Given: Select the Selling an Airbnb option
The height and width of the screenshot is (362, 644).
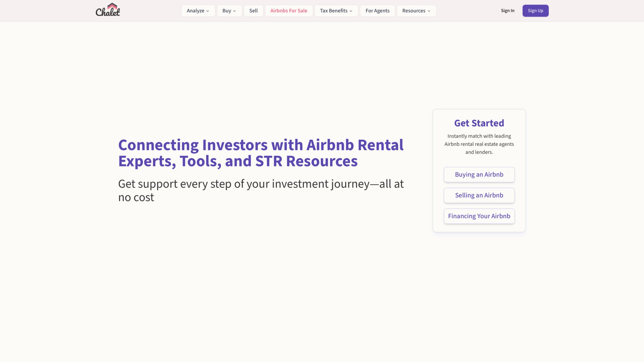Looking at the screenshot, I should click(x=479, y=195).
